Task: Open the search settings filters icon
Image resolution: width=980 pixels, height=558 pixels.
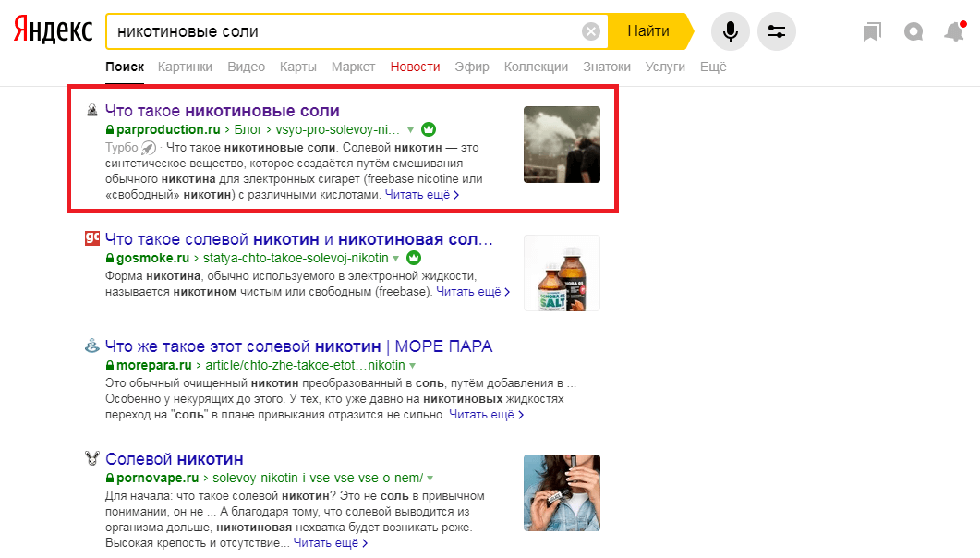Action: pyautogui.click(x=776, y=31)
